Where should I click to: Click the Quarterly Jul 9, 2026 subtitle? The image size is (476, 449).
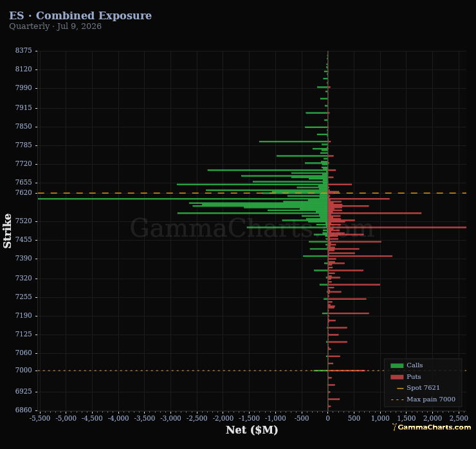tap(55, 26)
